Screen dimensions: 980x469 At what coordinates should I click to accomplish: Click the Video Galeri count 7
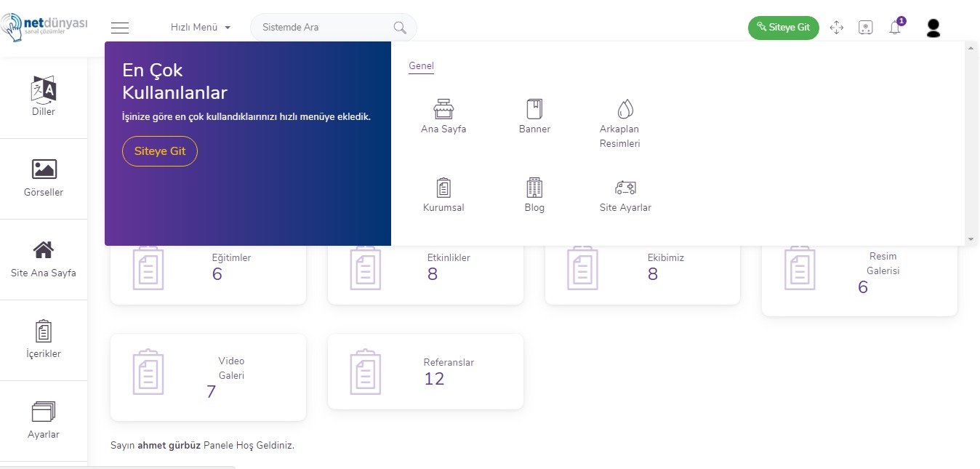click(x=211, y=392)
